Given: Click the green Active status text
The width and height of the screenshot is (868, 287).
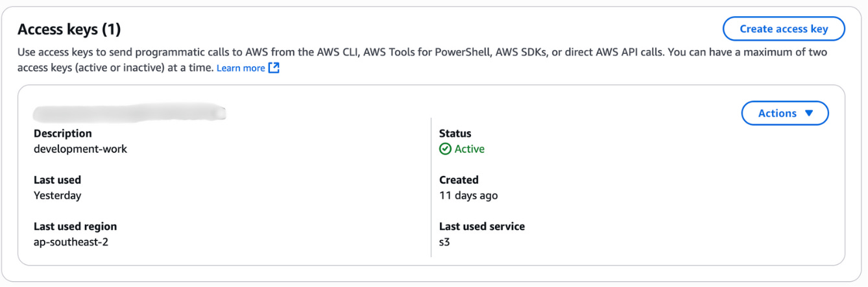Looking at the screenshot, I should click(x=470, y=149).
